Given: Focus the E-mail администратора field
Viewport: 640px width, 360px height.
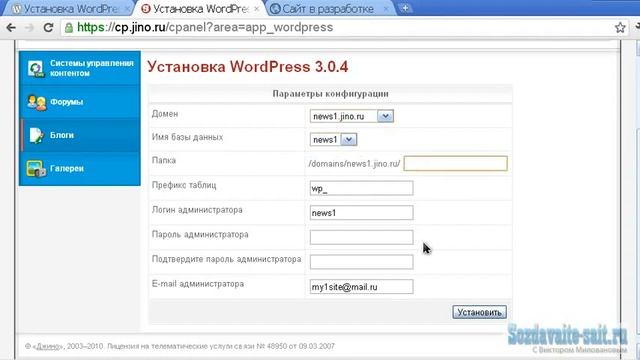Looking at the screenshot, I should pos(361,287).
